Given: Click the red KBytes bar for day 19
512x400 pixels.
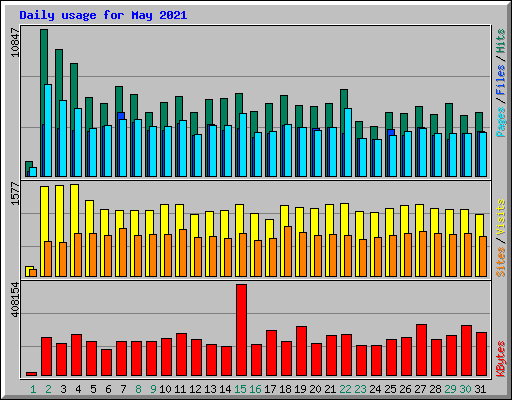Looking at the screenshot, I should (302, 351).
